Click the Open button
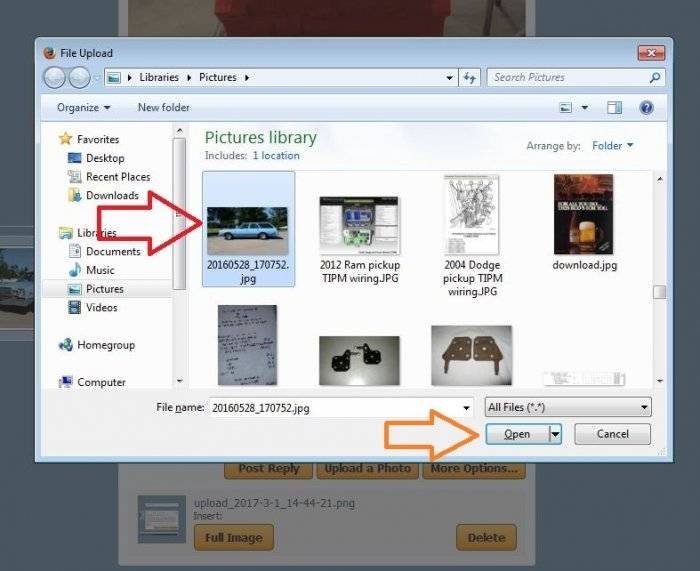The height and width of the screenshot is (571, 700). point(517,434)
